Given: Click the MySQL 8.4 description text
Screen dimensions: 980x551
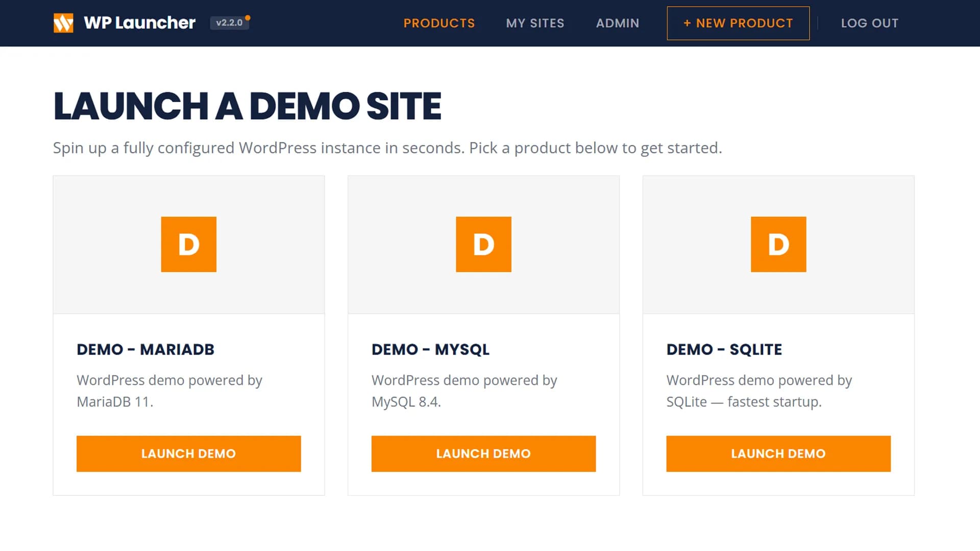Looking at the screenshot, I should pyautogui.click(x=464, y=391).
